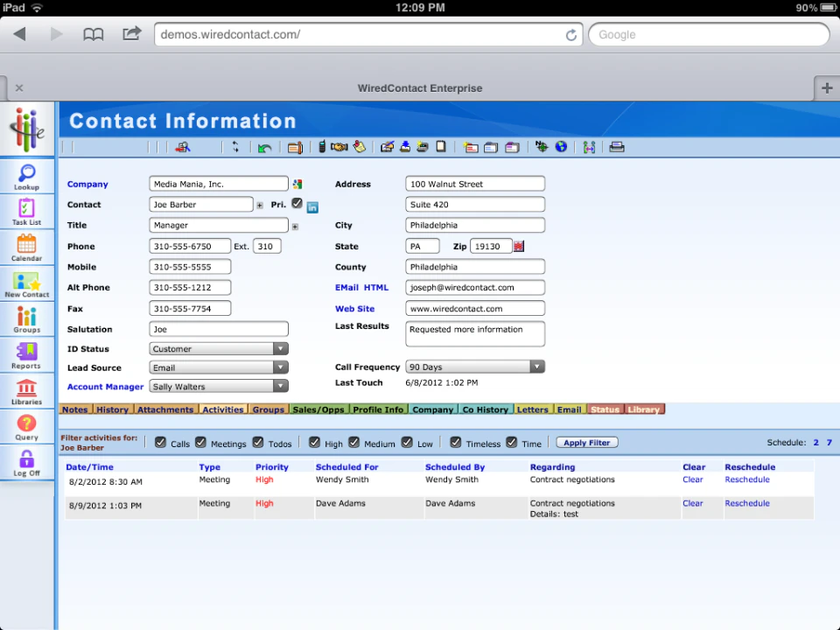Open the Call Frequency dropdown
840x630 pixels.
(x=536, y=367)
